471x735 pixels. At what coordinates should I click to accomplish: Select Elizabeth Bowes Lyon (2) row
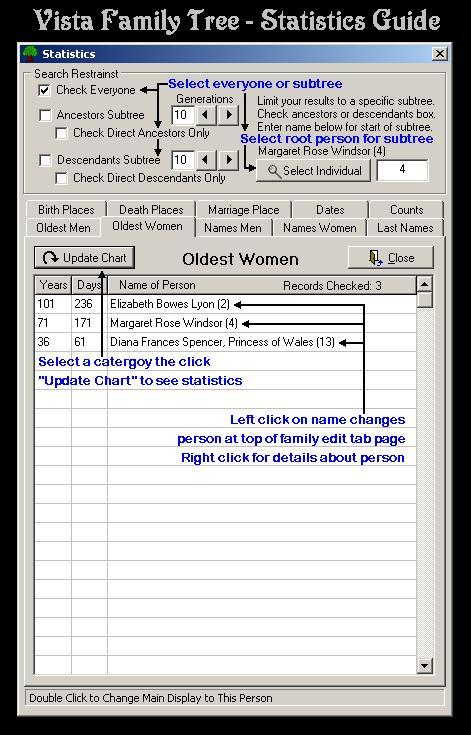(225, 304)
